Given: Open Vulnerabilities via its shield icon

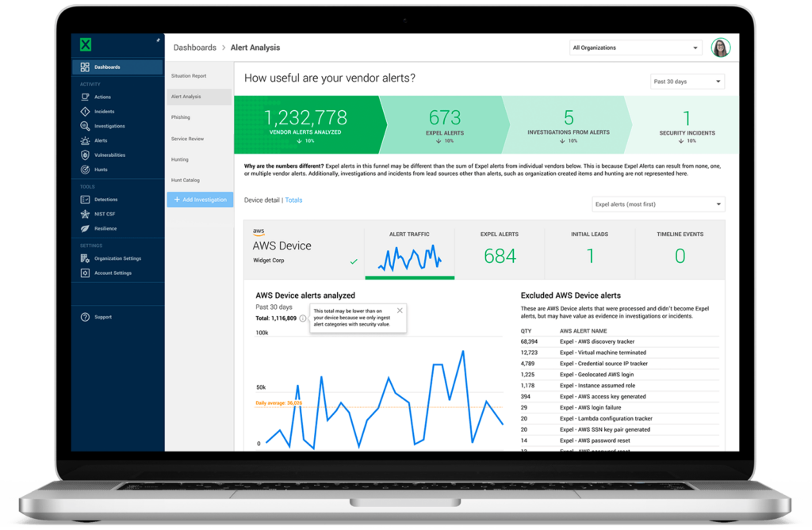Looking at the screenshot, I should 85,154.
